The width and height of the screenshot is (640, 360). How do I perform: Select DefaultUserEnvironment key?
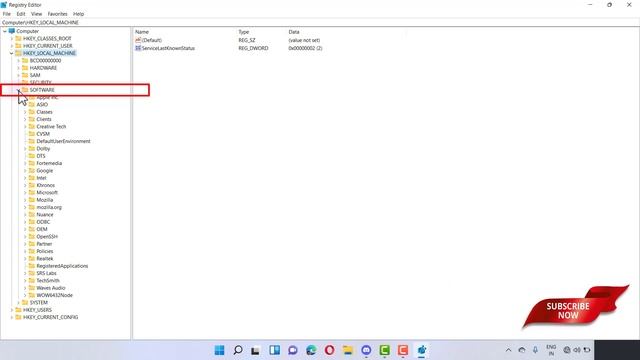tap(63, 141)
